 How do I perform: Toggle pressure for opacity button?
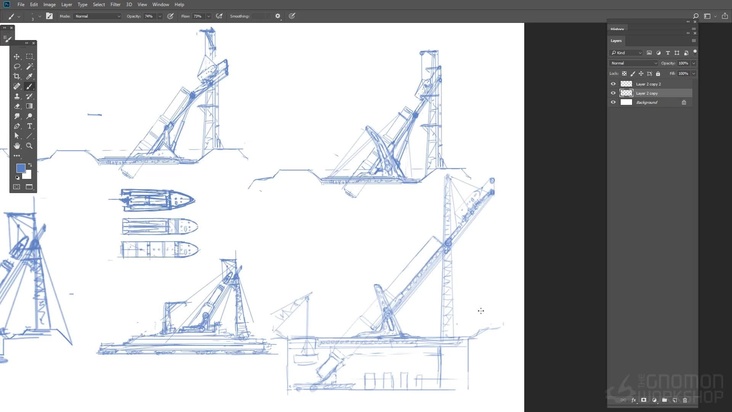coord(170,16)
